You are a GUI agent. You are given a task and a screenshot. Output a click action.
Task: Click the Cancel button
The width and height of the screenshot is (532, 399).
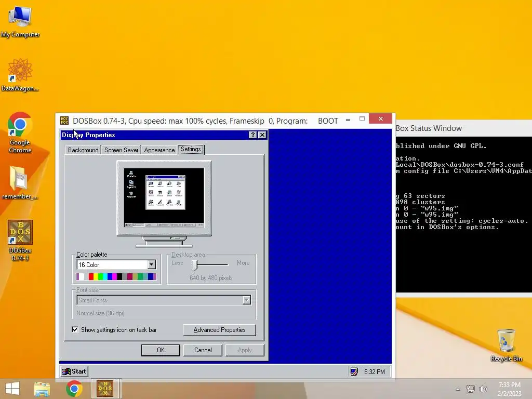[x=203, y=350]
